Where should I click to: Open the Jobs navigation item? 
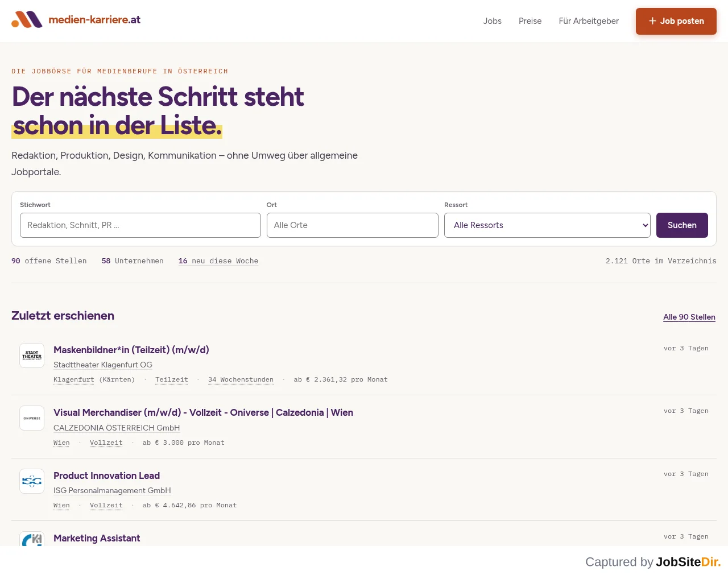pos(493,21)
